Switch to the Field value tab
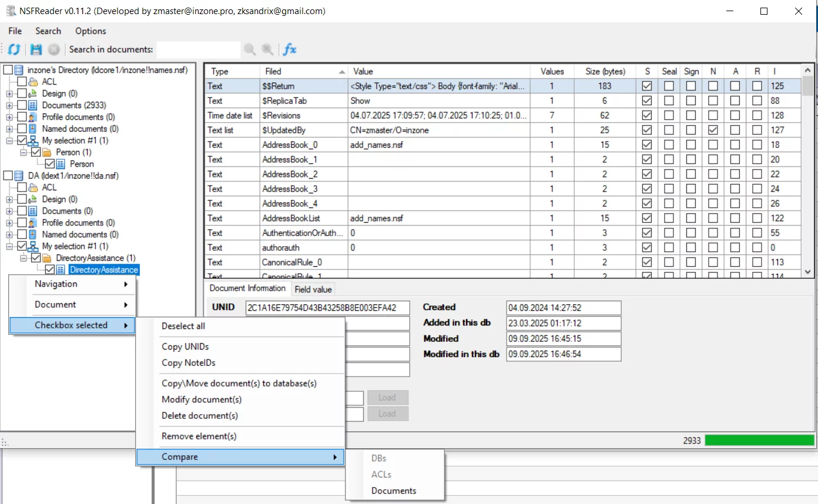Viewport: 818px width, 504px height. (x=313, y=289)
